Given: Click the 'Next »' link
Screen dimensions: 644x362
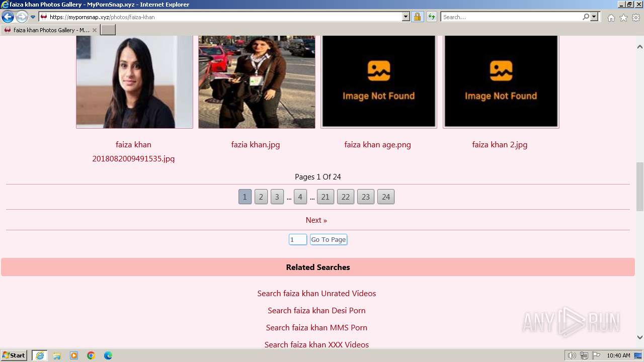Looking at the screenshot, I should click(316, 220).
